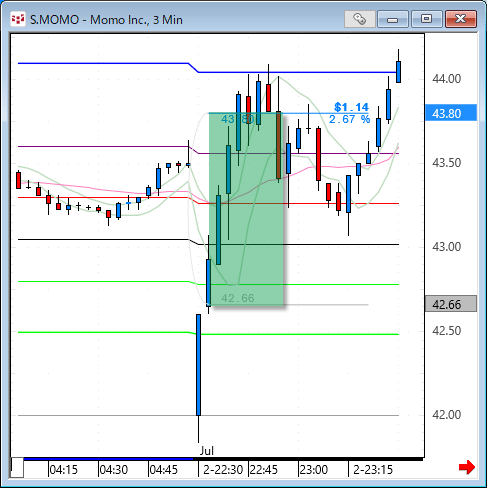The height and width of the screenshot is (488, 487).
Task: Click the CQG chart icon in title bar
Action: [x=17, y=19]
